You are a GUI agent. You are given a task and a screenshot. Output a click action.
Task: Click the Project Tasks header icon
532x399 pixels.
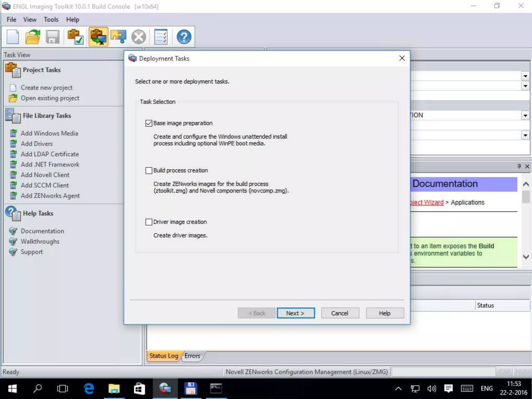13,70
